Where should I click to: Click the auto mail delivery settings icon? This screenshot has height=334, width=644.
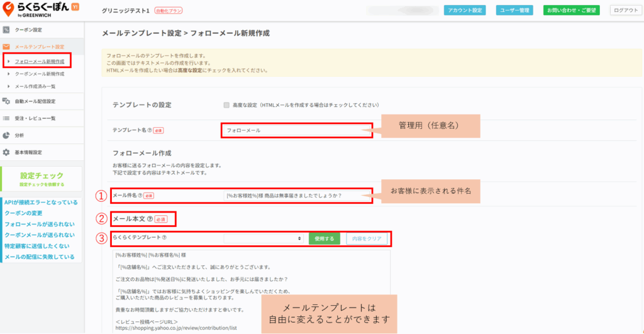coord(6,101)
